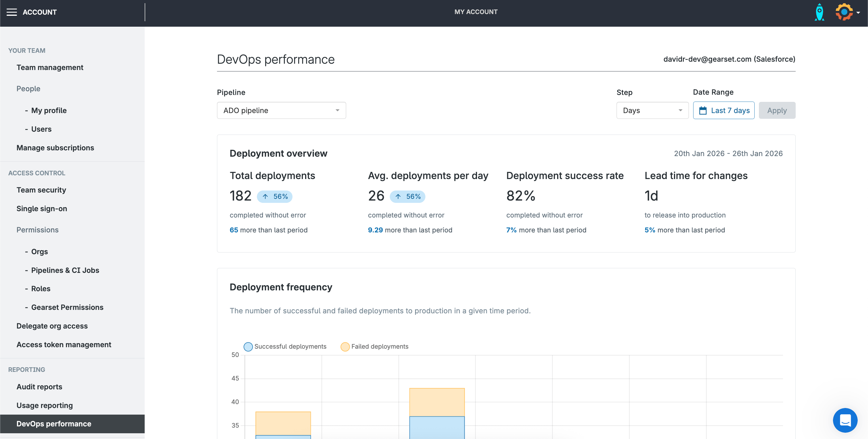The height and width of the screenshot is (439, 868).
Task: Open the chat support bubble
Action: coord(845,420)
